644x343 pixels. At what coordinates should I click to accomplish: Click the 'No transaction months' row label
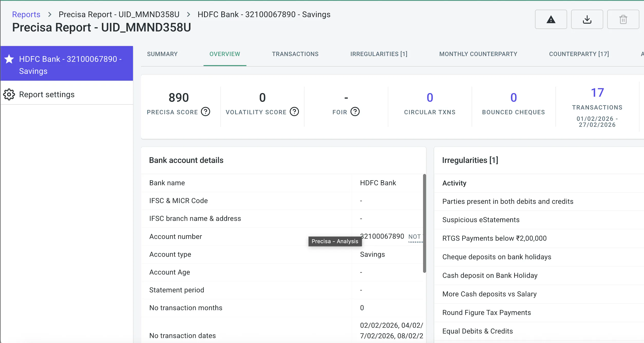pos(186,308)
